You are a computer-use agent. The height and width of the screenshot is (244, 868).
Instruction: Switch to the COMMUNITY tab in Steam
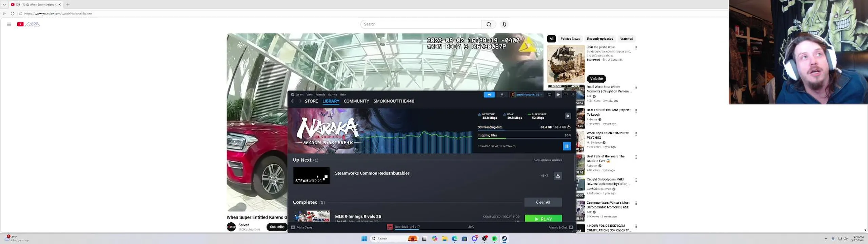pos(356,101)
